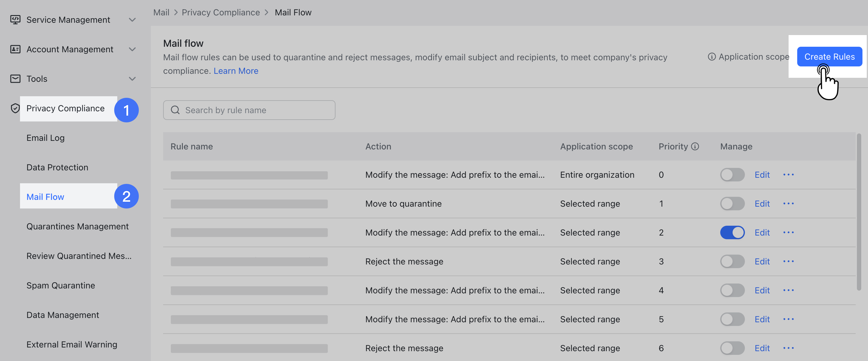
Task: Click the Privacy Compliance shield icon
Action: click(x=15, y=109)
